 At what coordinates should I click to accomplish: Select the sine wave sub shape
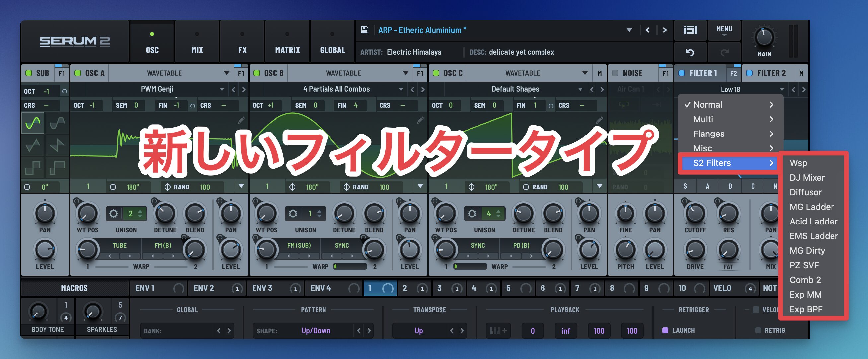33,123
